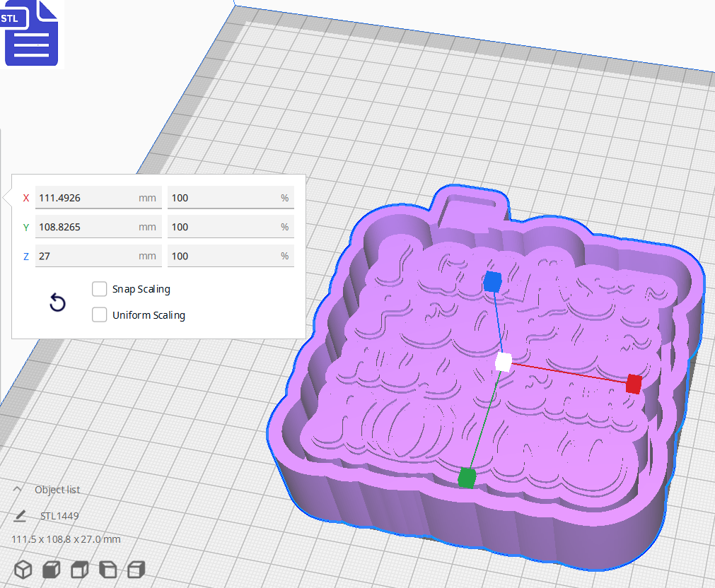Click the reset scale circular arrow icon

pyautogui.click(x=57, y=302)
